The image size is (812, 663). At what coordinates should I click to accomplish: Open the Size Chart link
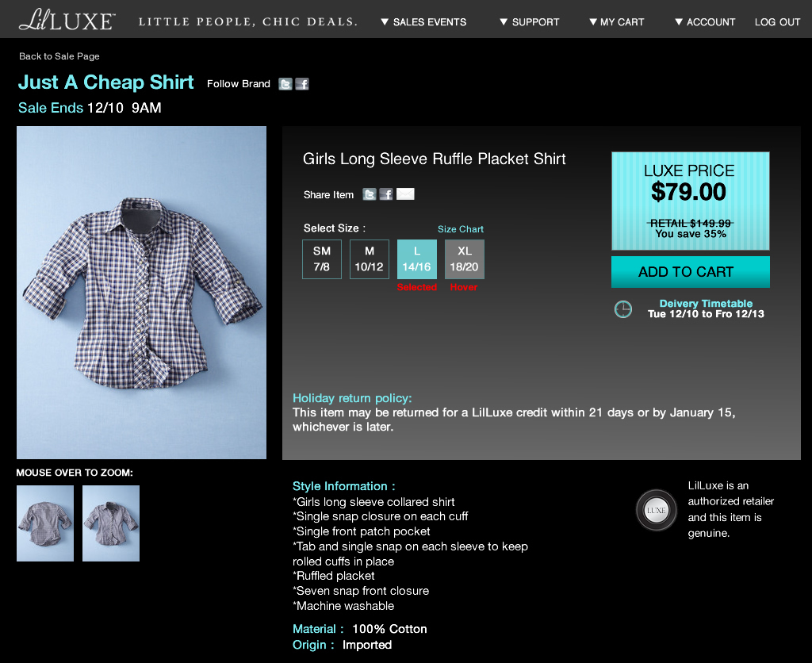click(x=461, y=229)
